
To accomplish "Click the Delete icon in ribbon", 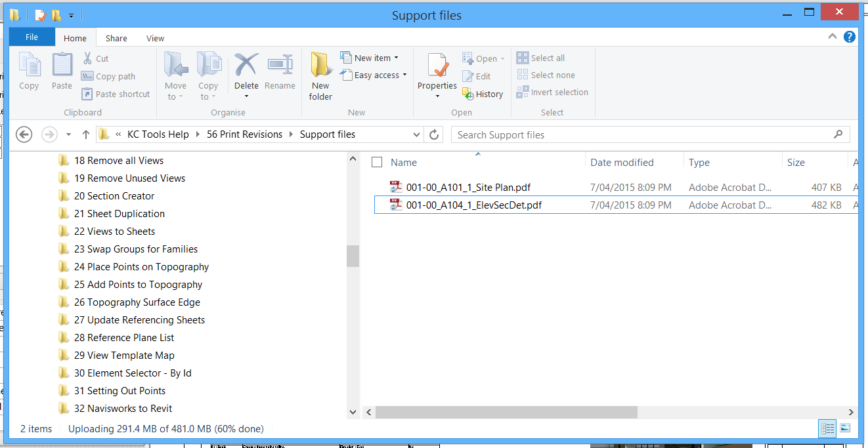I will 246,66.
